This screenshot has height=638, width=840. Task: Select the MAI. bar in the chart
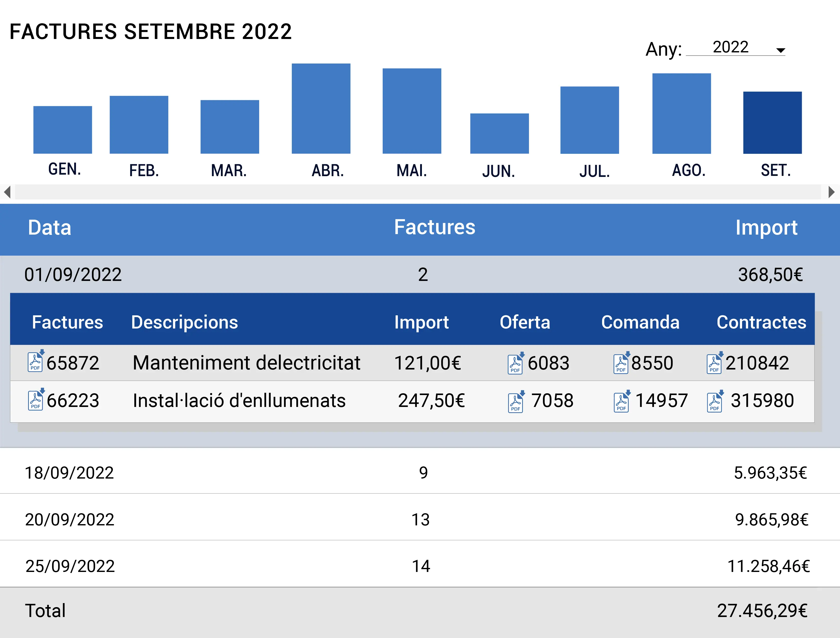point(412,111)
